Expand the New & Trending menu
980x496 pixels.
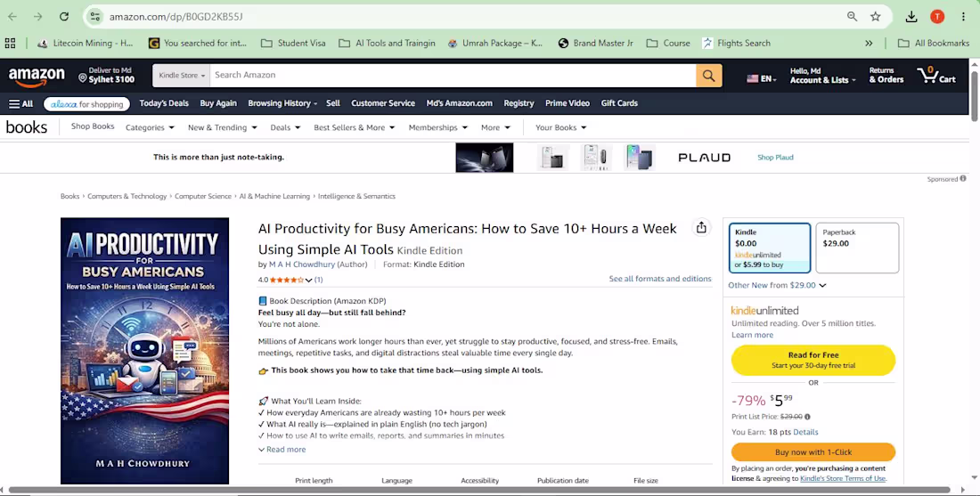click(223, 127)
